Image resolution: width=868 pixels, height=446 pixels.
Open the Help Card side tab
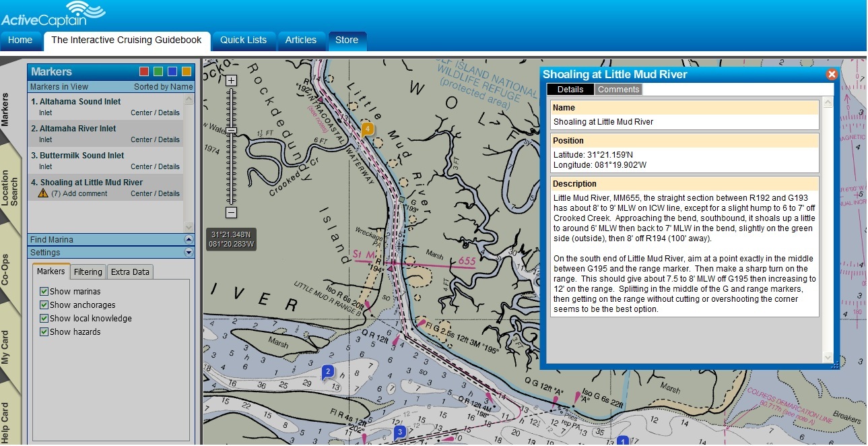[7, 421]
